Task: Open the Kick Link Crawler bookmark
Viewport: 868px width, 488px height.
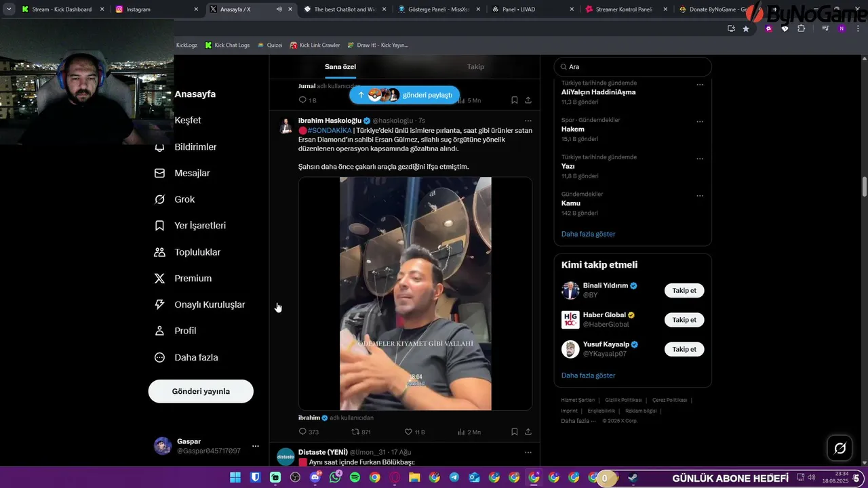Action: (x=315, y=45)
